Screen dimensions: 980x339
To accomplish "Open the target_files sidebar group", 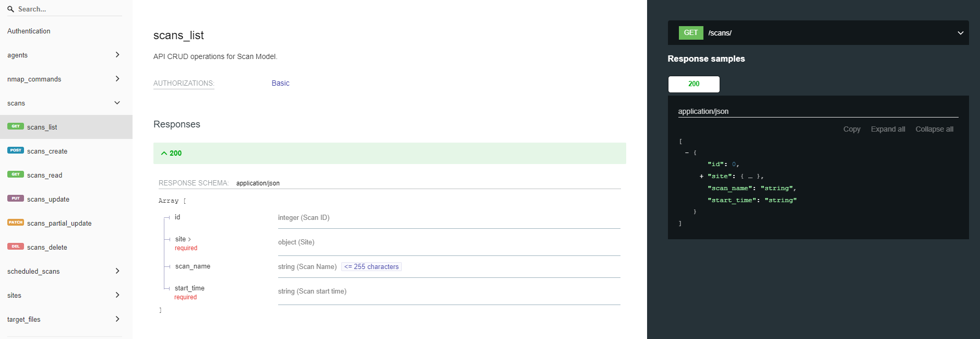I will click(x=66, y=319).
